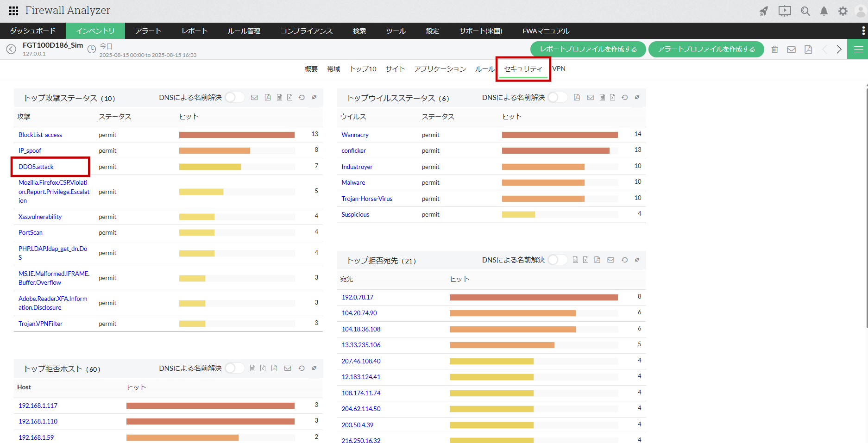Click the trash delete icon in device toolbar
The width and height of the screenshot is (868, 443).
coord(774,50)
